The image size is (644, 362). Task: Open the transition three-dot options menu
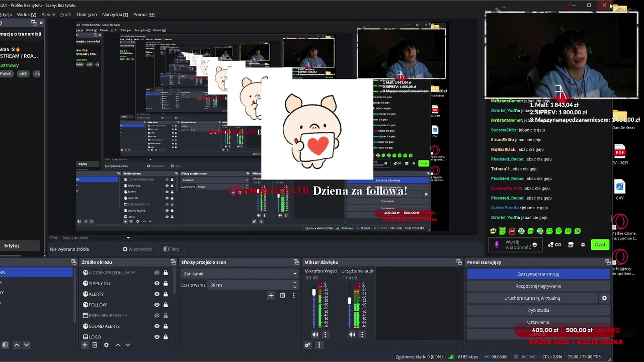point(294,295)
